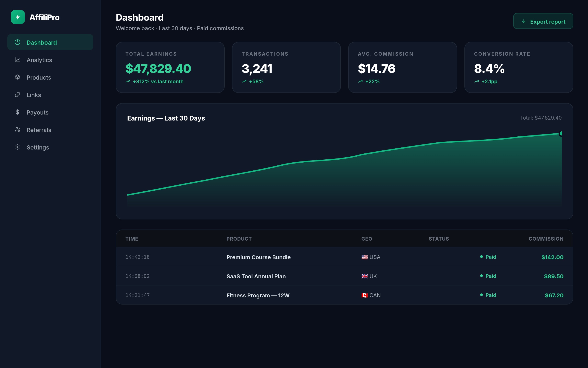Select the Fitness Program — 12W row
Screen dimensions: 588x368
344,295
